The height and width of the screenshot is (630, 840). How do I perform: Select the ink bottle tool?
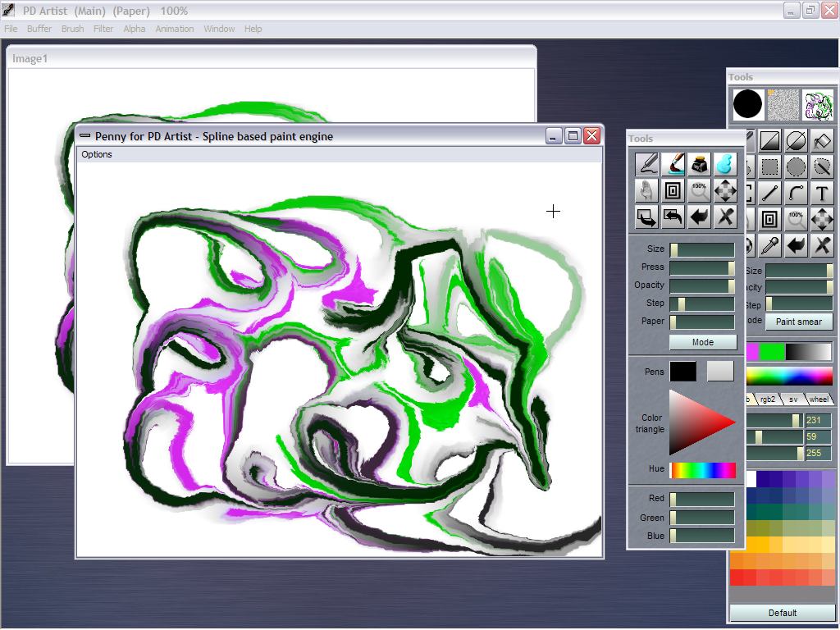pyautogui.click(x=699, y=165)
